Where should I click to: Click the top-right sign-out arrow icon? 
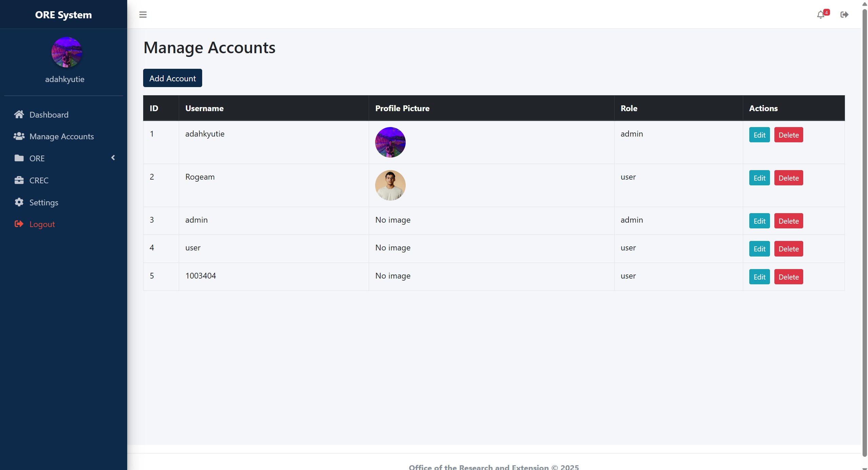pyautogui.click(x=844, y=15)
